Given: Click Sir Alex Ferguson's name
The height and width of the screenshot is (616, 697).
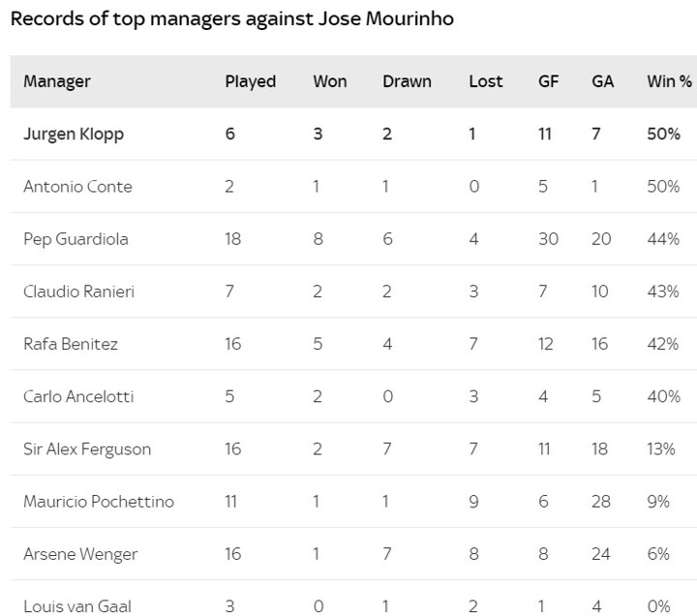Looking at the screenshot, I should point(87,449).
